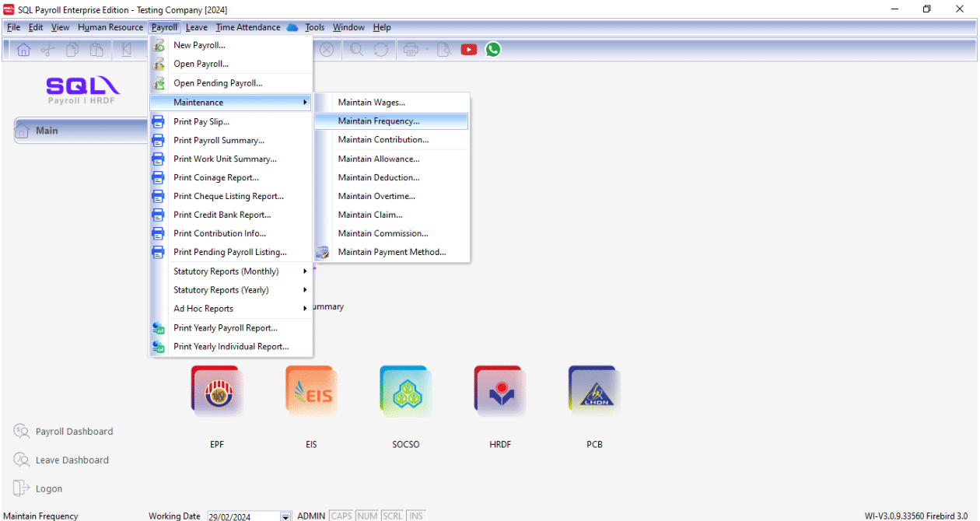
Task: Click the YouTube toolbar icon
Action: pos(469,50)
